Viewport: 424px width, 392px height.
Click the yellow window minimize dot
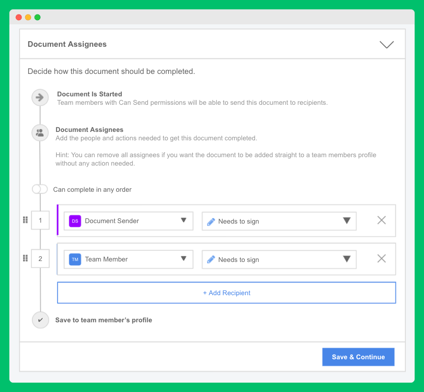click(x=28, y=17)
